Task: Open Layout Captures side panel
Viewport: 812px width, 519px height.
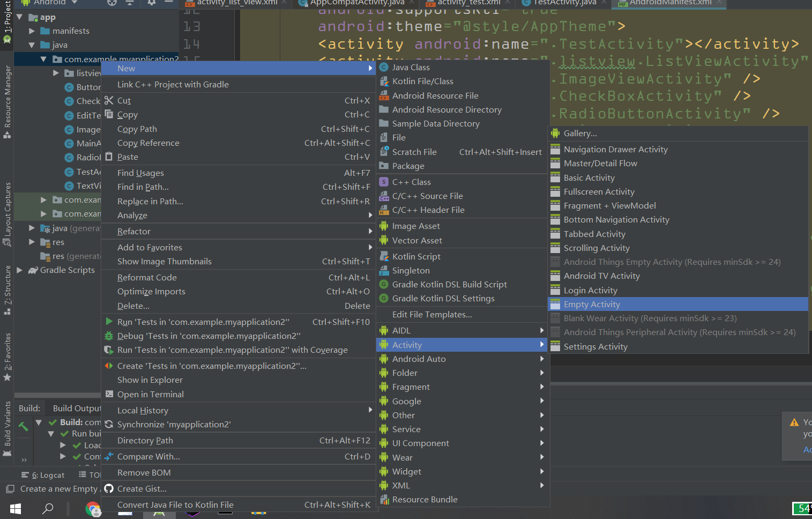Action: coord(7,214)
